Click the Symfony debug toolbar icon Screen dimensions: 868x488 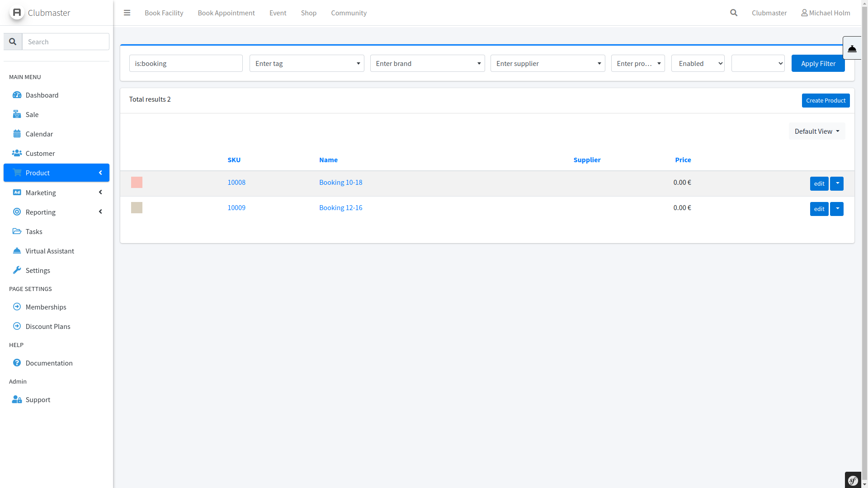coord(853,480)
